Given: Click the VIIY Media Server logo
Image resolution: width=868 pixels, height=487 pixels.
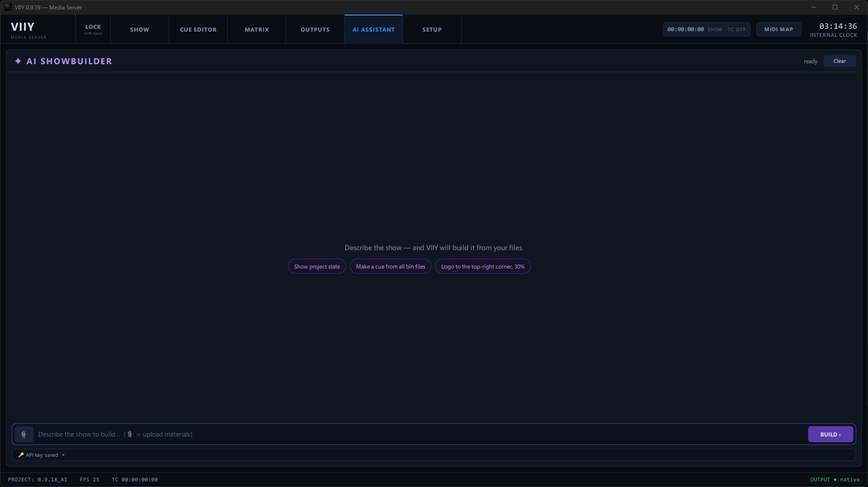Looking at the screenshot, I should (x=28, y=30).
